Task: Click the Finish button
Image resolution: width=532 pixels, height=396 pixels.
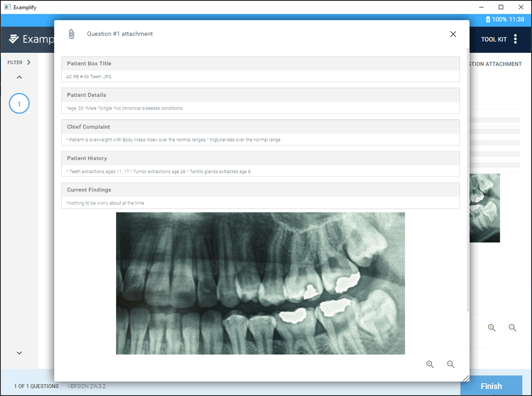Action: tap(492, 386)
